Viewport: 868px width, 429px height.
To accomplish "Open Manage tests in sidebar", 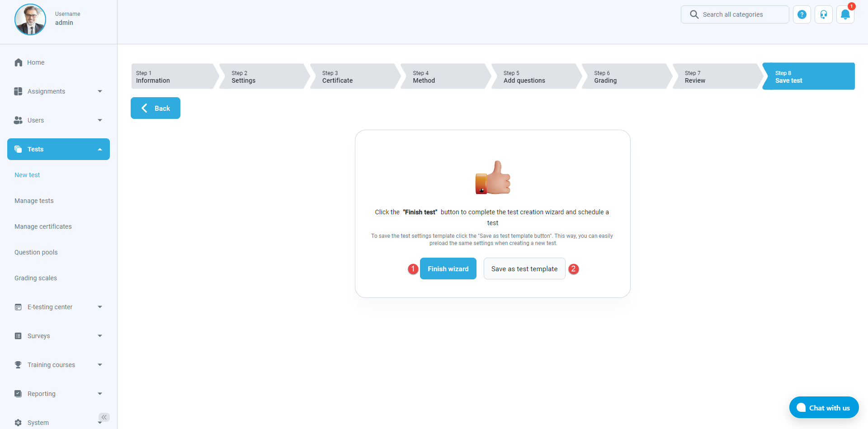I will [x=34, y=201].
